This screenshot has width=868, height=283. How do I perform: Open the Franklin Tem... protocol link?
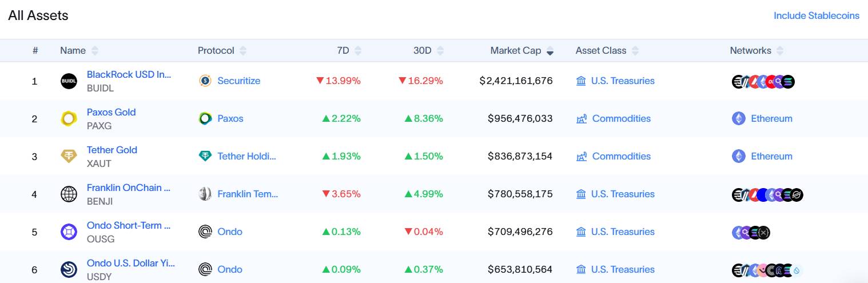(x=248, y=194)
